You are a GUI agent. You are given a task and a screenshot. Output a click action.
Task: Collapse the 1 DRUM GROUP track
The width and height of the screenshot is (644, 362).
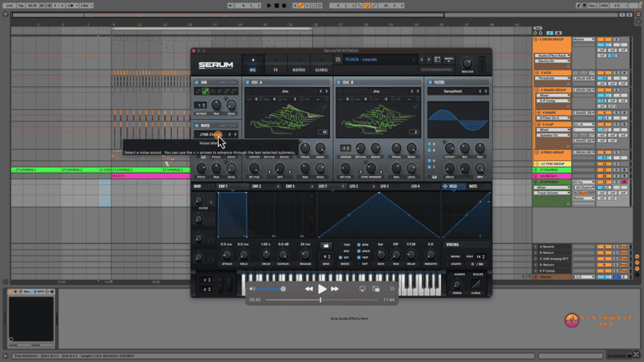click(x=536, y=39)
